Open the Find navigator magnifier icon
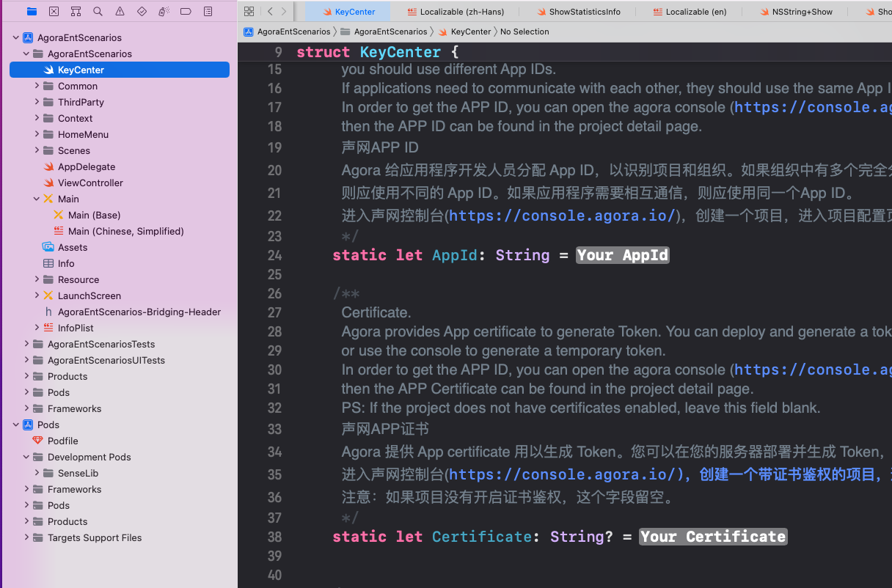The image size is (892, 588). click(98, 12)
